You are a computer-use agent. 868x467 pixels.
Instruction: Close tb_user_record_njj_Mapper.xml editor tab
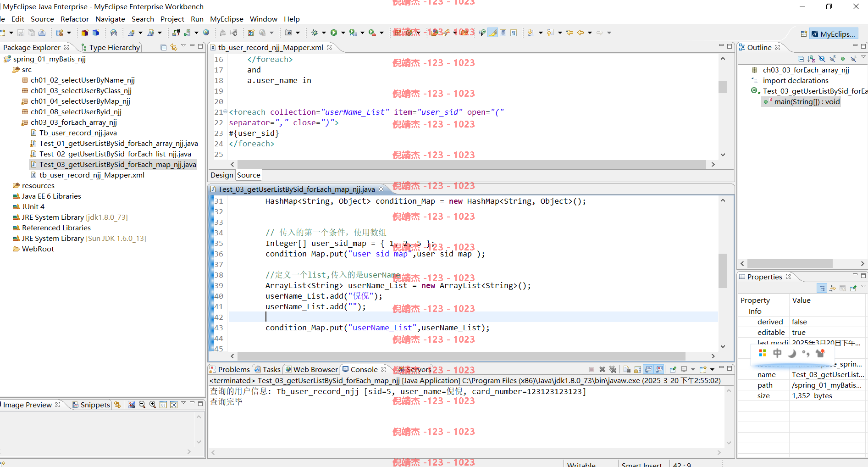click(329, 47)
